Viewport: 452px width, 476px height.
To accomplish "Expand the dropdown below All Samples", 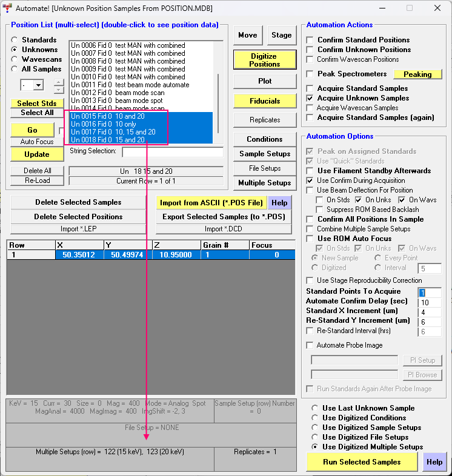I will coord(38,85).
